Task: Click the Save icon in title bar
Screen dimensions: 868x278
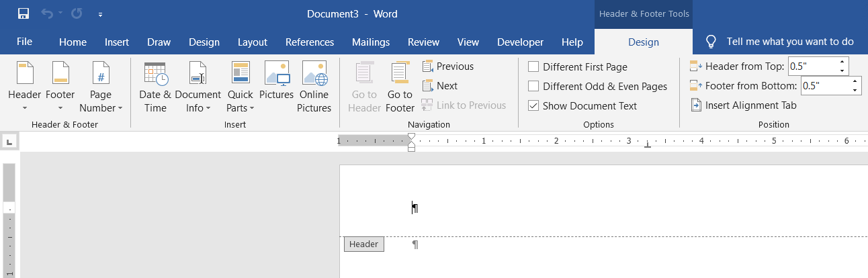Action: tap(23, 13)
